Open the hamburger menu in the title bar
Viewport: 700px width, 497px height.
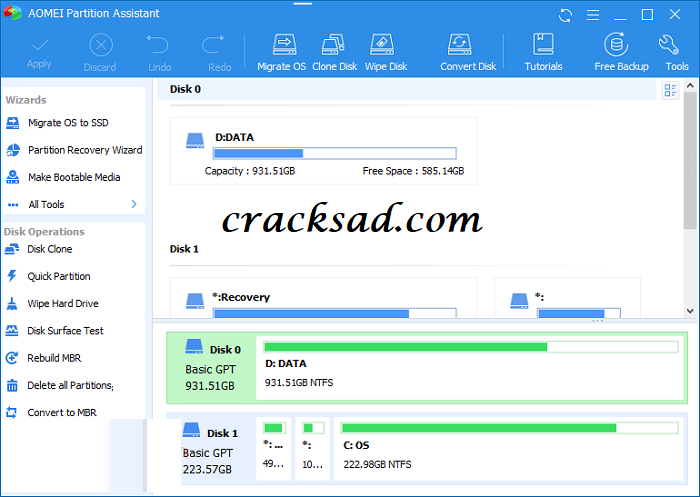(x=593, y=15)
